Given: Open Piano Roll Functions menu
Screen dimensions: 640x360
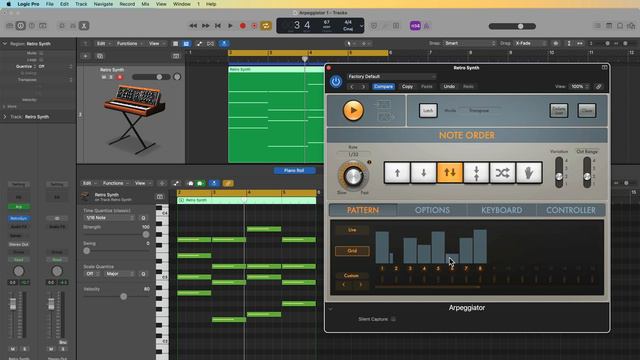Looking at the screenshot, I should pyautogui.click(x=115, y=183).
